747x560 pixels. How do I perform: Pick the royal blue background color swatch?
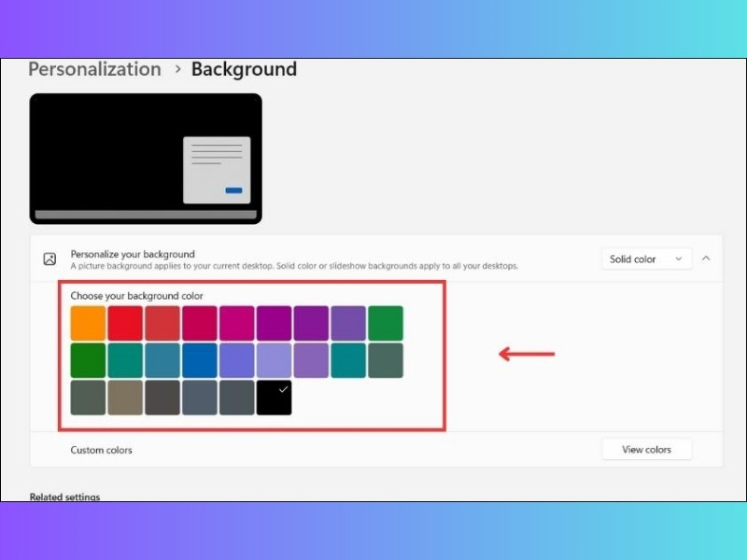(x=200, y=360)
